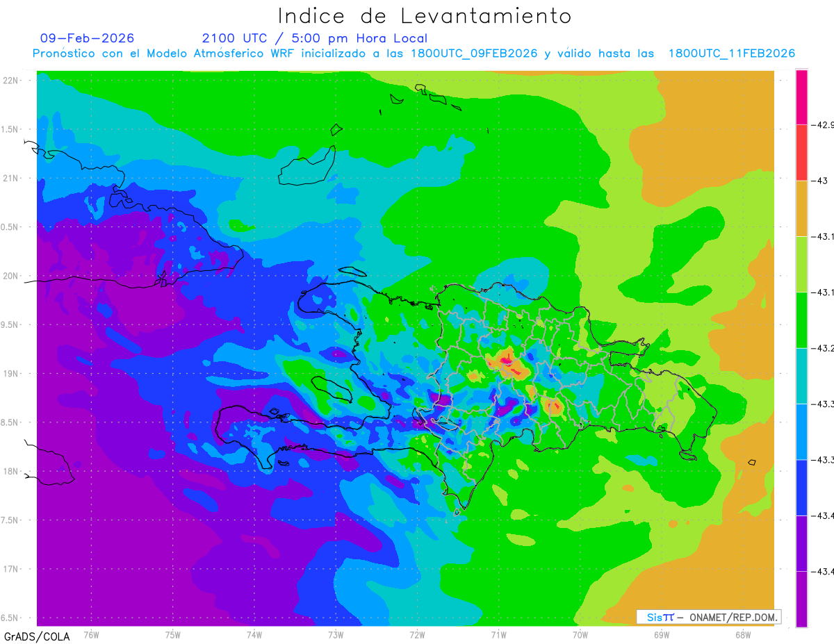Select the date text '09-Feb-2026'
834x644 pixels.
pos(88,38)
